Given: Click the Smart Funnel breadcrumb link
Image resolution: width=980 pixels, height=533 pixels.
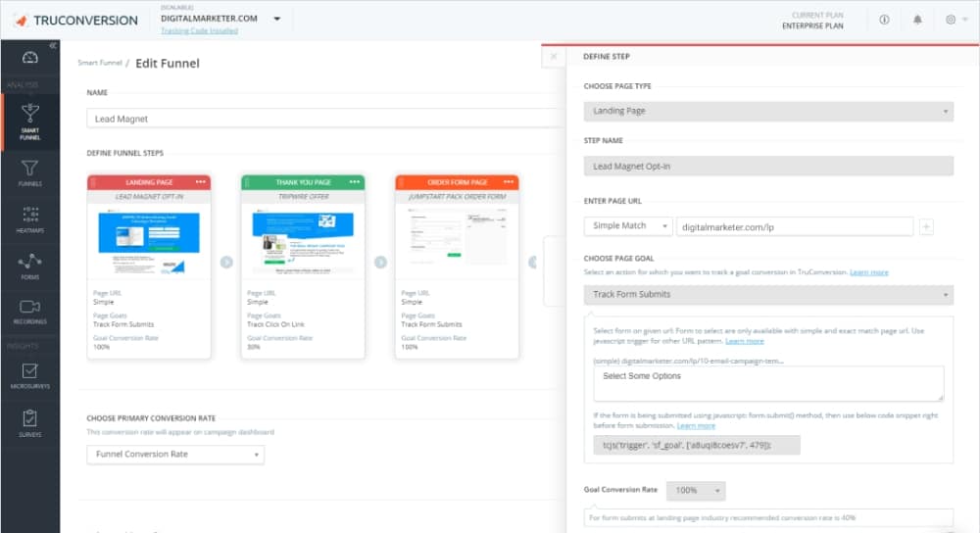Looking at the screenshot, I should (x=99, y=64).
